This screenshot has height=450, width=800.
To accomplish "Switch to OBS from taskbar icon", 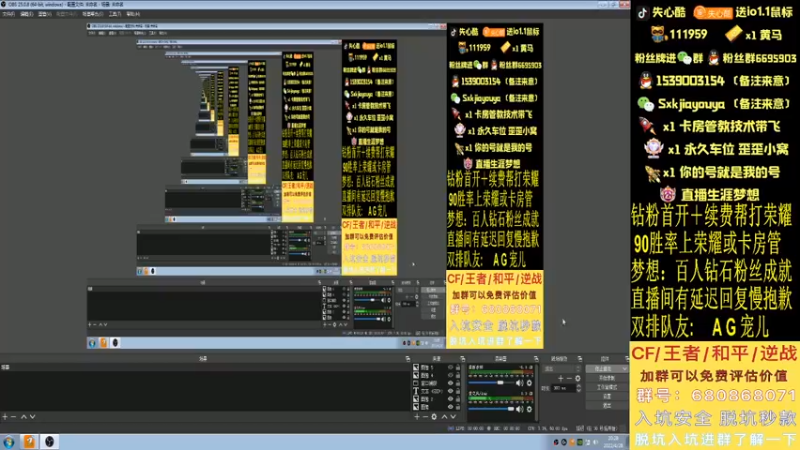I will tap(49, 442).
